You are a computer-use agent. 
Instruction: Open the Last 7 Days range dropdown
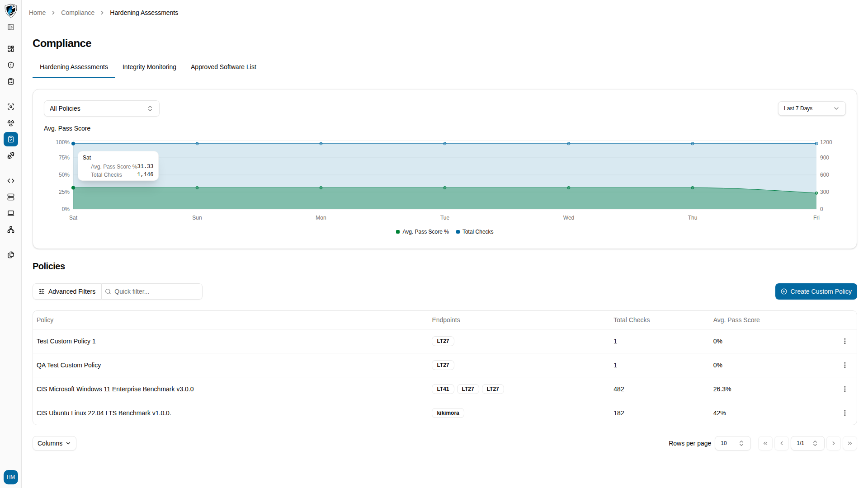click(x=811, y=108)
